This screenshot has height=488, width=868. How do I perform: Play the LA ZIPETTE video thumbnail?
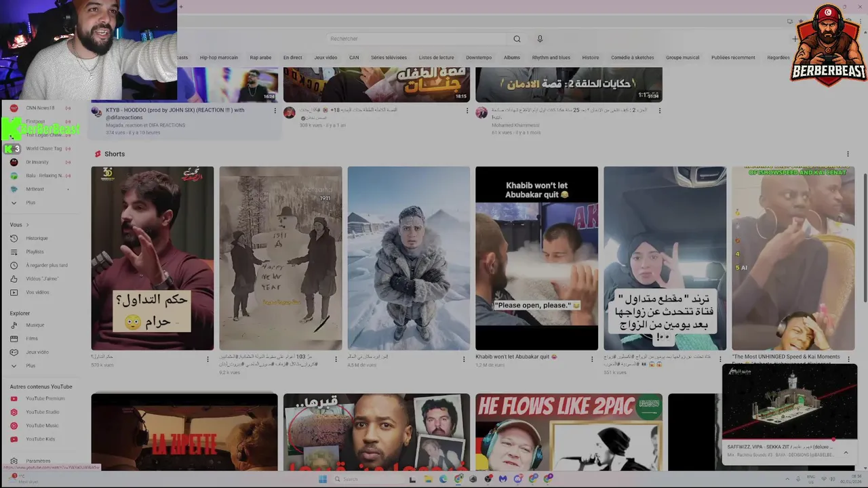[x=184, y=432]
